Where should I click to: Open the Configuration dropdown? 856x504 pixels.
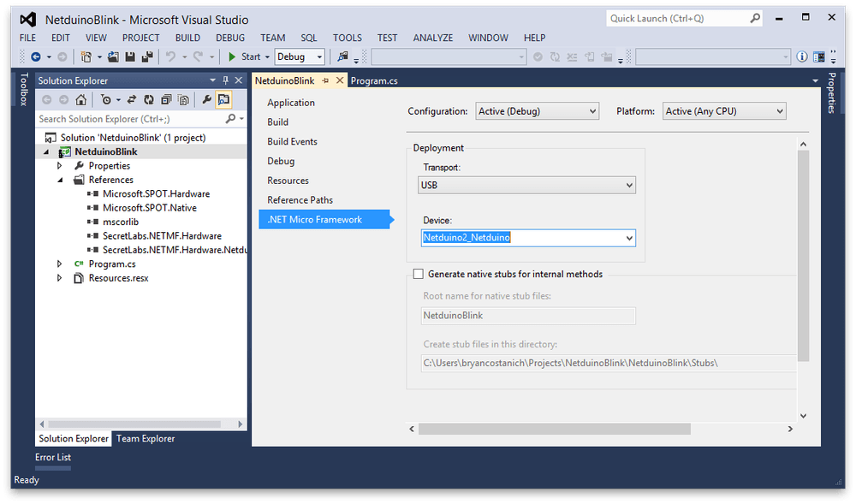tap(537, 111)
